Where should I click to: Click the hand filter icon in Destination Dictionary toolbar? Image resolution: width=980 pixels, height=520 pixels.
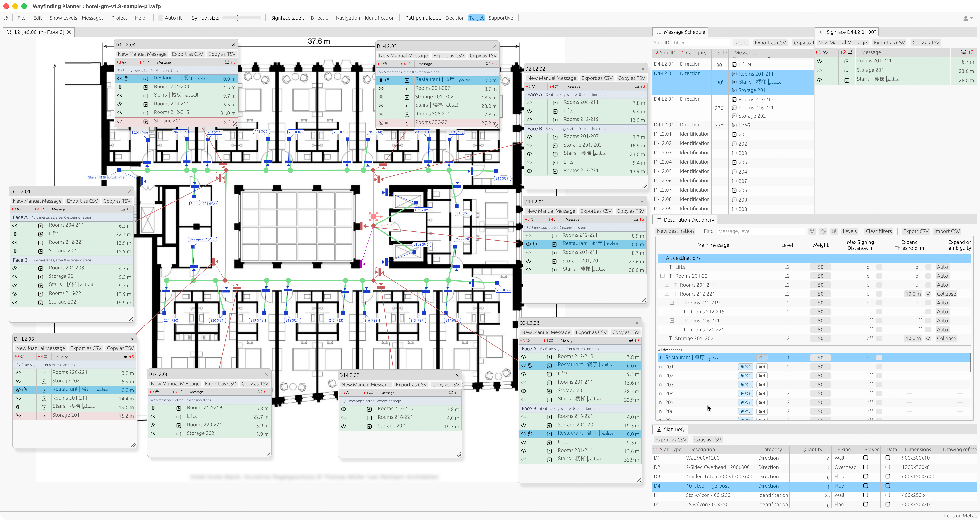[x=823, y=231]
